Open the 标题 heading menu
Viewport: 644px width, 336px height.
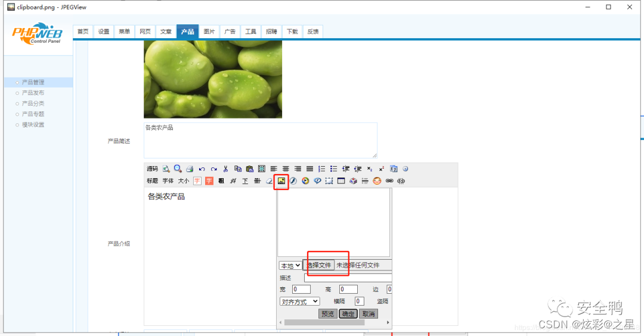tap(153, 181)
